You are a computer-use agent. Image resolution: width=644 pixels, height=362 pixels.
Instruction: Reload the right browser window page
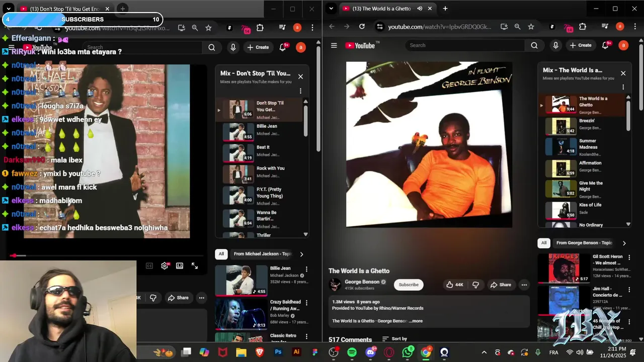[x=362, y=27]
